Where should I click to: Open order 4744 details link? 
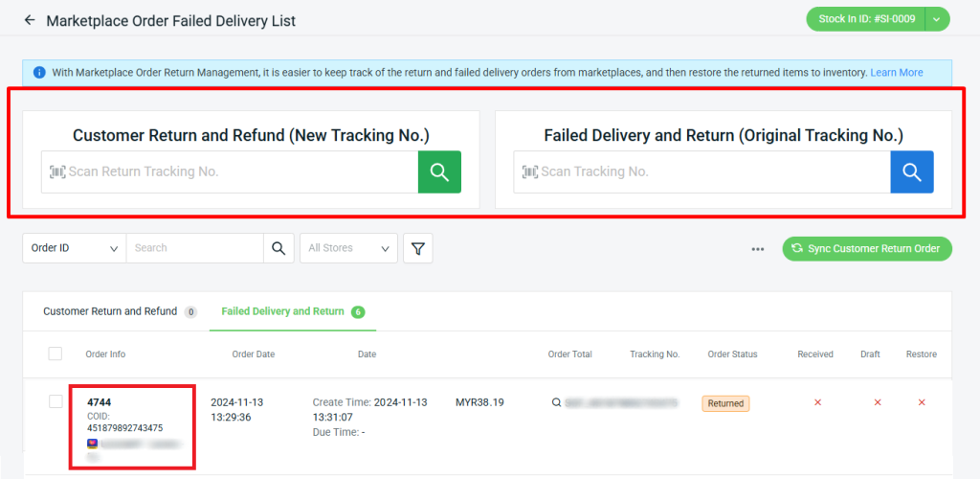click(100, 402)
